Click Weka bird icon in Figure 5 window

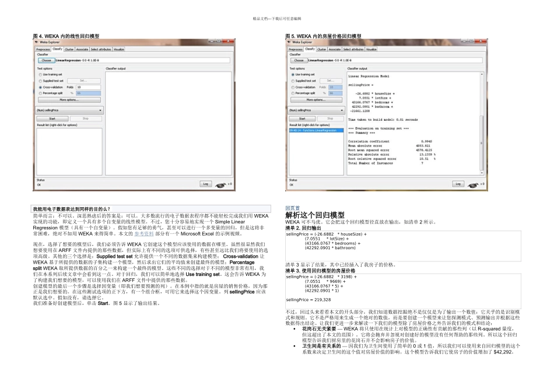473,184
